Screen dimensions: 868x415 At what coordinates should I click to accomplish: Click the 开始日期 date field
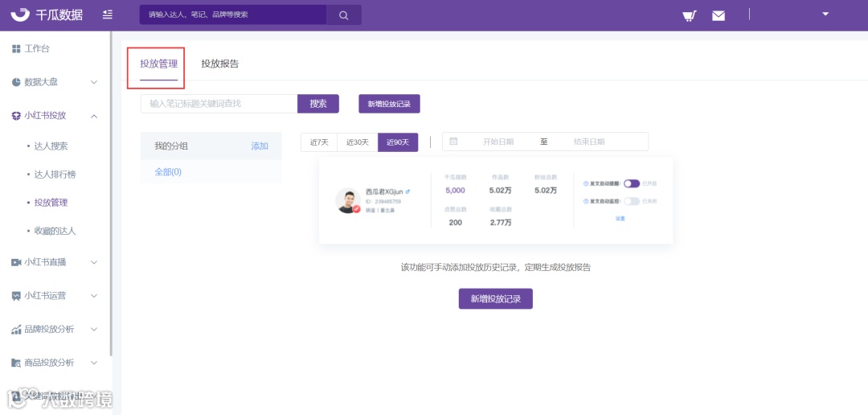498,142
